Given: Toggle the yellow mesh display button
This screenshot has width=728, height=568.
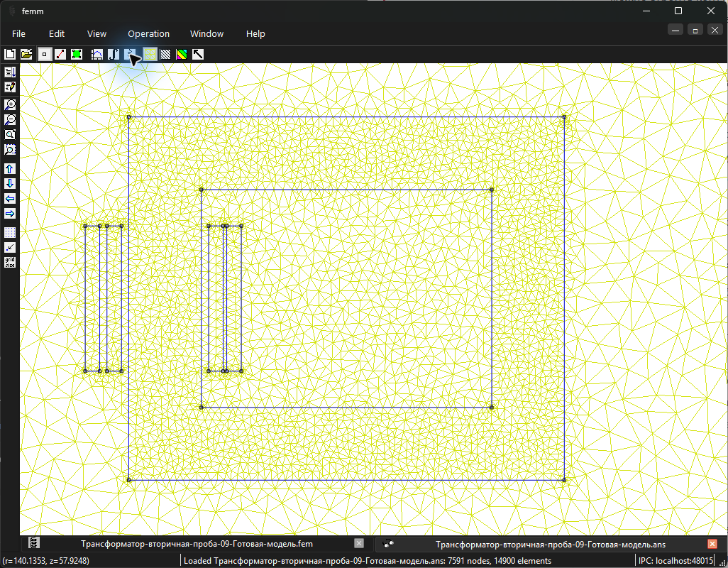Looking at the screenshot, I should [150, 55].
